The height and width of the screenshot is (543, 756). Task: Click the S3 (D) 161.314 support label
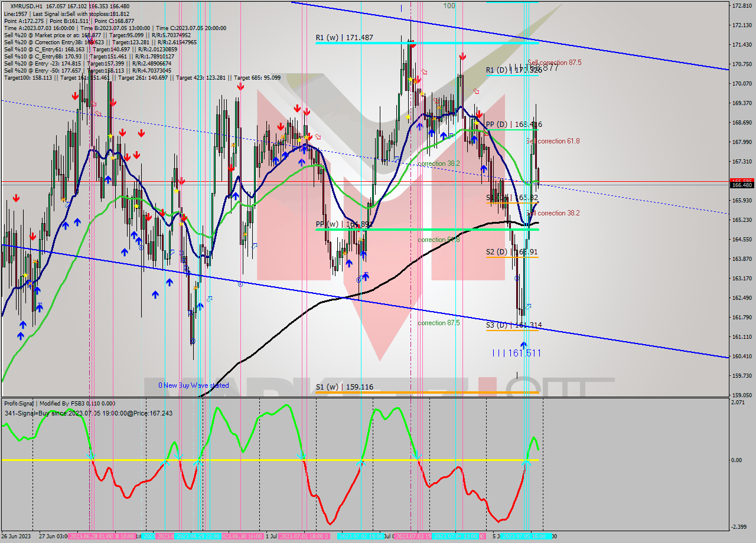[513, 325]
